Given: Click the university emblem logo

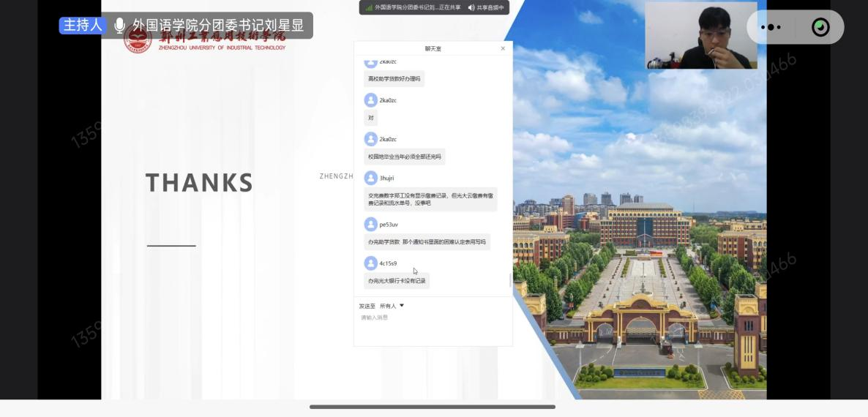Looking at the screenshot, I should point(137,39).
